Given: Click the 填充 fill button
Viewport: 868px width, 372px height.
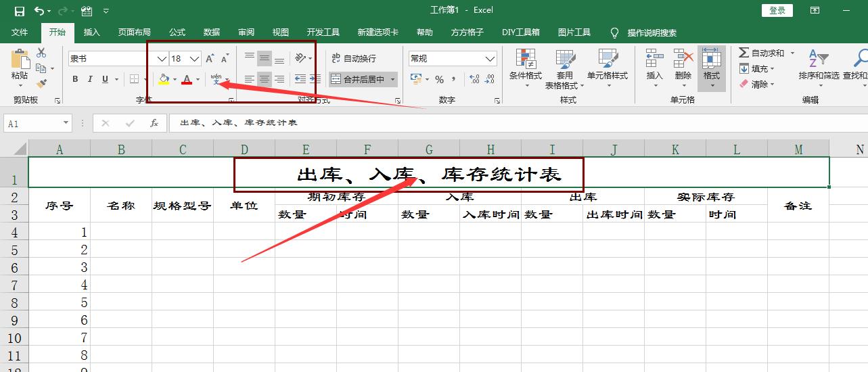Looking at the screenshot, I should [x=757, y=68].
